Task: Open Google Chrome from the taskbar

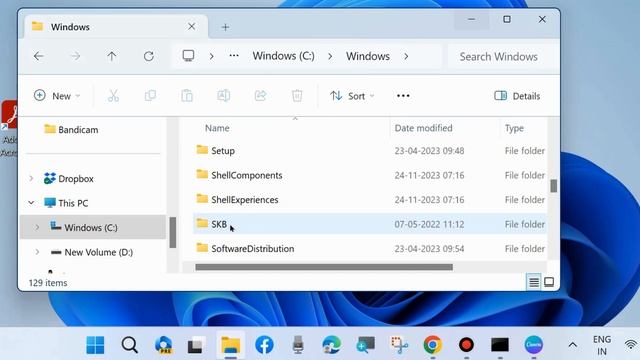Action: (433, 345)
